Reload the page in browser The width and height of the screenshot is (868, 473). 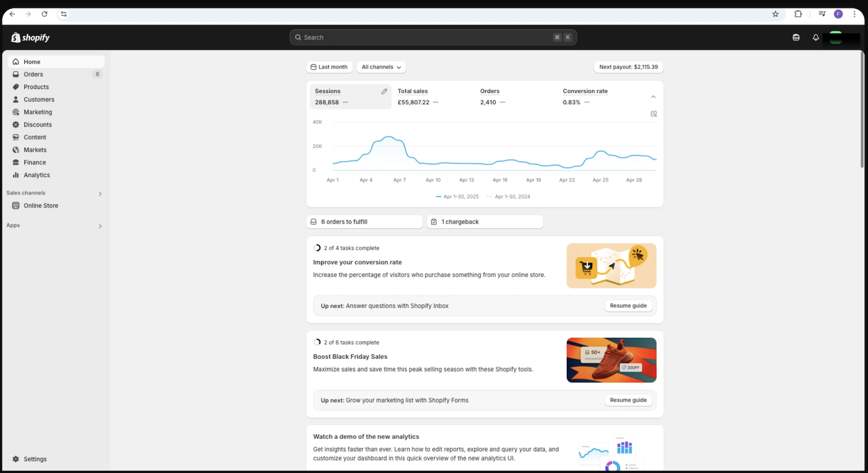pos(44,14)
